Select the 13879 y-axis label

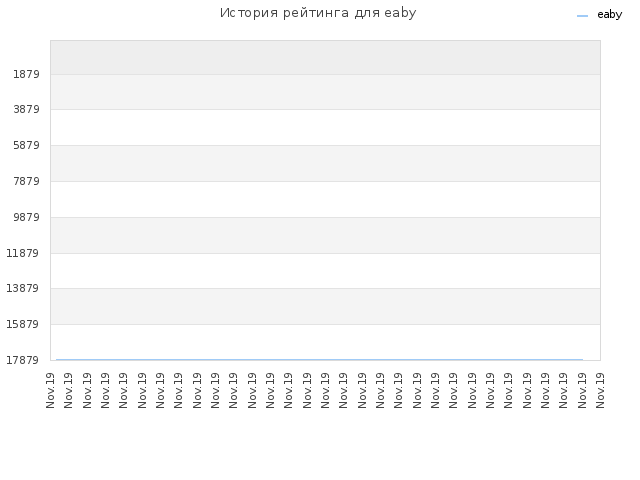22,289
